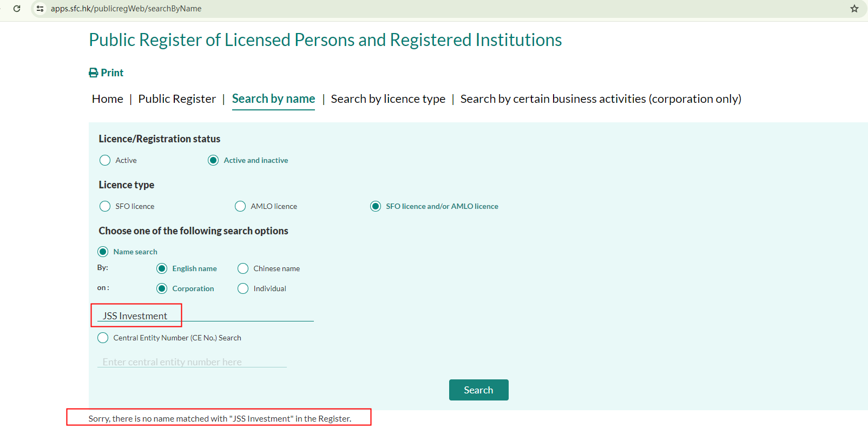Bookmark this page with the star icon
Viewport: 868px width, 427px height.
coord(854,9)
